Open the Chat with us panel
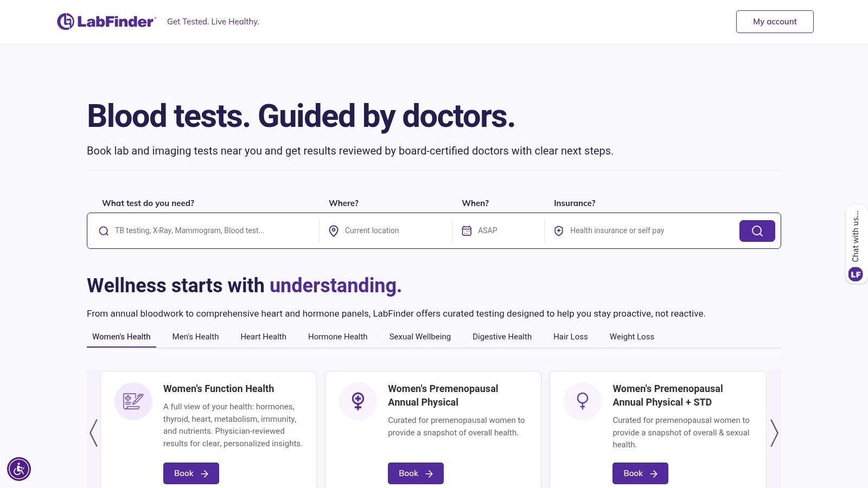868x488 pixels. click(856, 239)
